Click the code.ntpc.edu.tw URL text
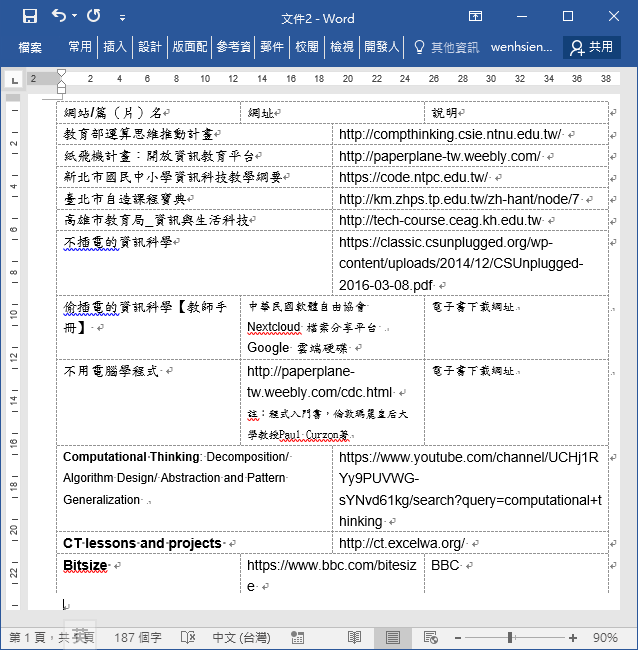This screenshot has height=650, width=638. click(x=413, y=177)
